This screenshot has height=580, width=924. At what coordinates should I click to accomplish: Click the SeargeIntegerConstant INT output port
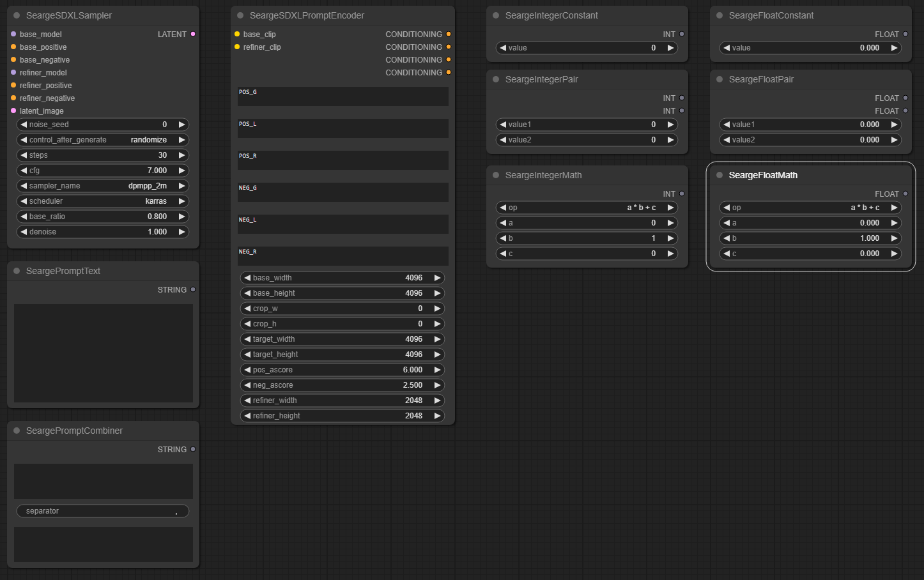point(682,34)
